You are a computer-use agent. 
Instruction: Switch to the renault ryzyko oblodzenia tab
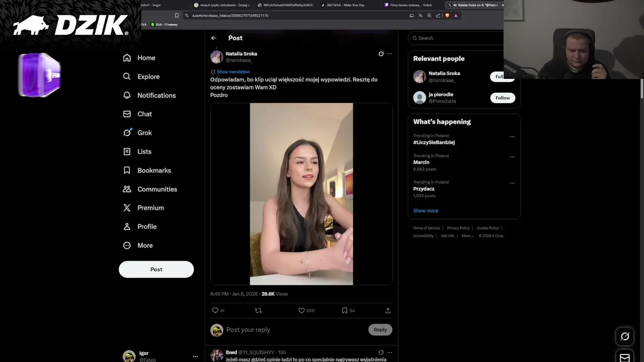click(x=222, y=5)
